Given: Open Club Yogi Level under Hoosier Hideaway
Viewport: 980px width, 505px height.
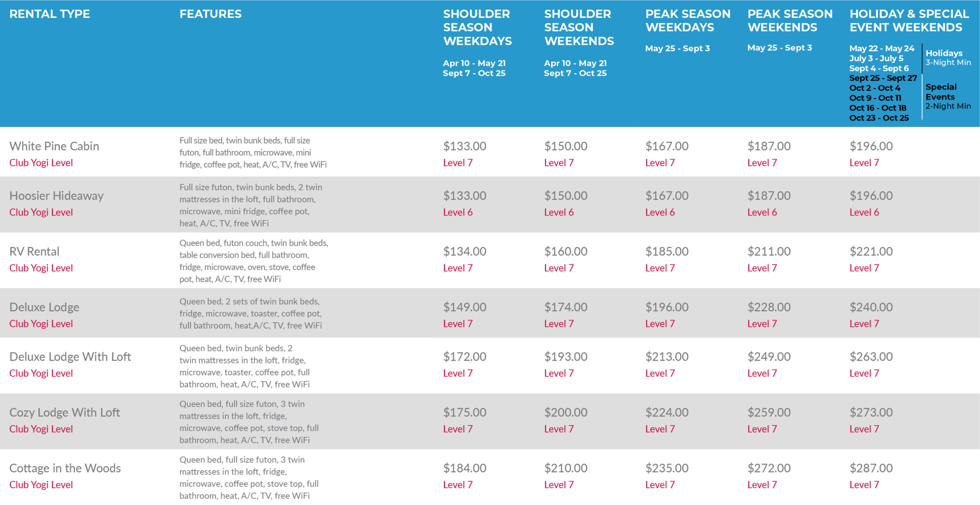Looking at the screenshot, I should point(41,212).
